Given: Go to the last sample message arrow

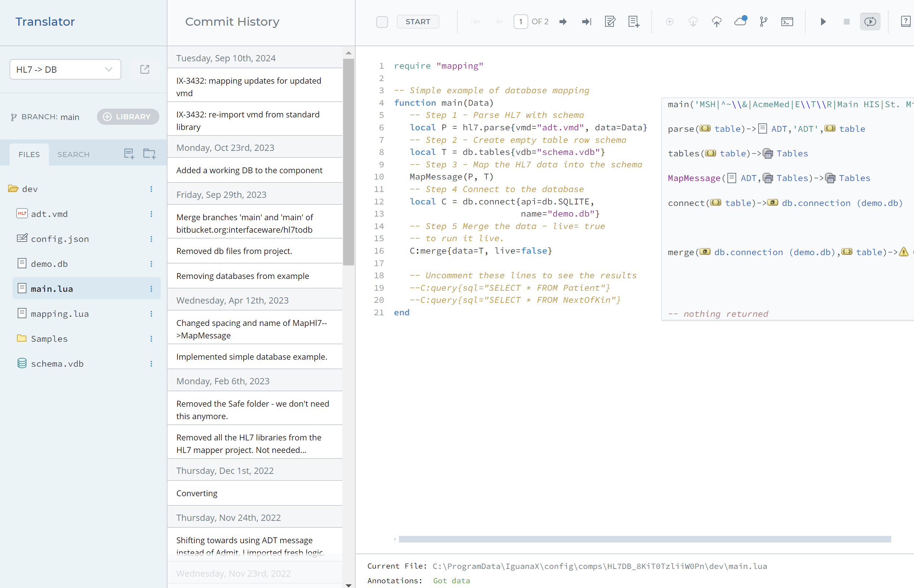Looking at the screenshot, I should pos(587,22).
